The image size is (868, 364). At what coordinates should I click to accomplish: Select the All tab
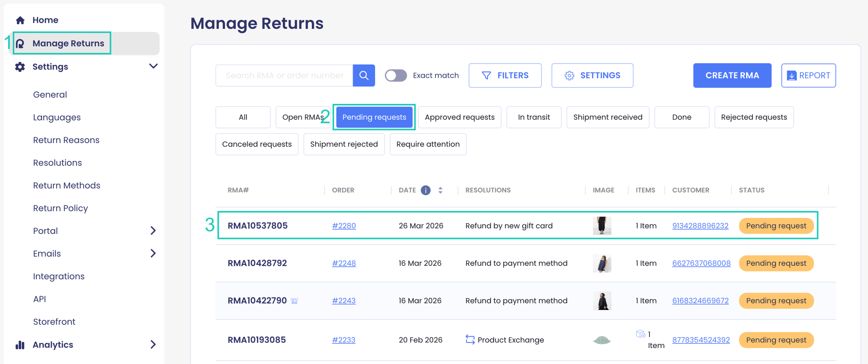point(243,117)
